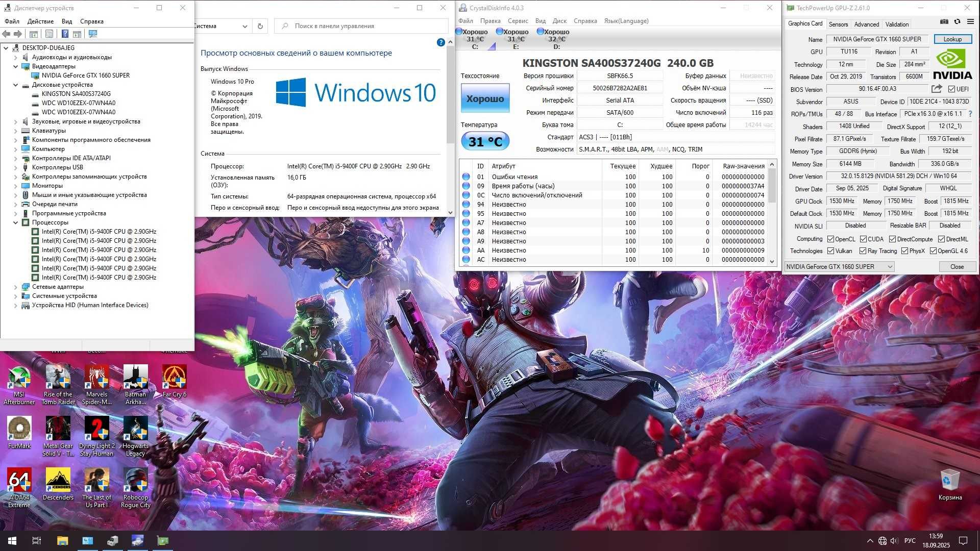Open Batman Arkham desktop shortcut
Image resolution: width=980 pixels, height=551 pixels.
click(136, 385)
